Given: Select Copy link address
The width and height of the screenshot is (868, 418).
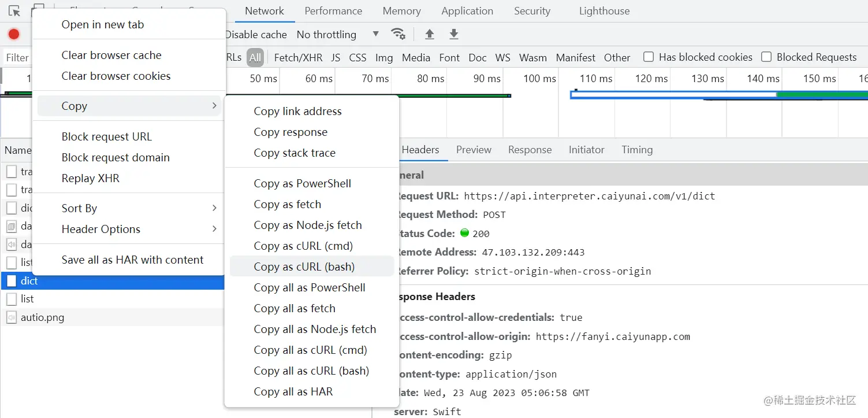Looking at the screenshot, I should pyautogui.click(x=312, y=111).
